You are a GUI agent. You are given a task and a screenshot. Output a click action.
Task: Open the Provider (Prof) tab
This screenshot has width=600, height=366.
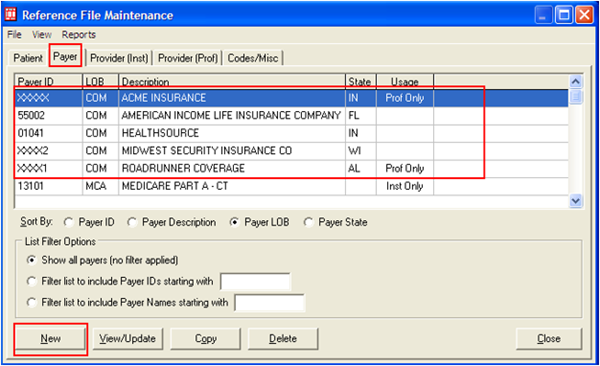(188, 58)
